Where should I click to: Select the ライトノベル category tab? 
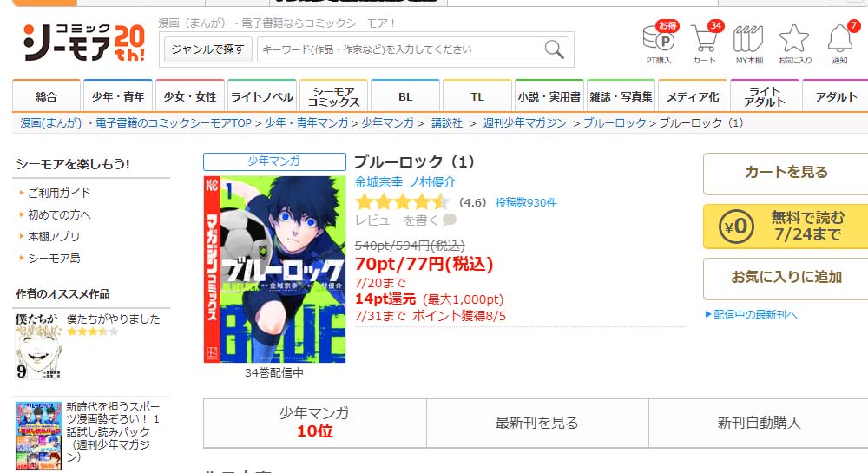262,96
